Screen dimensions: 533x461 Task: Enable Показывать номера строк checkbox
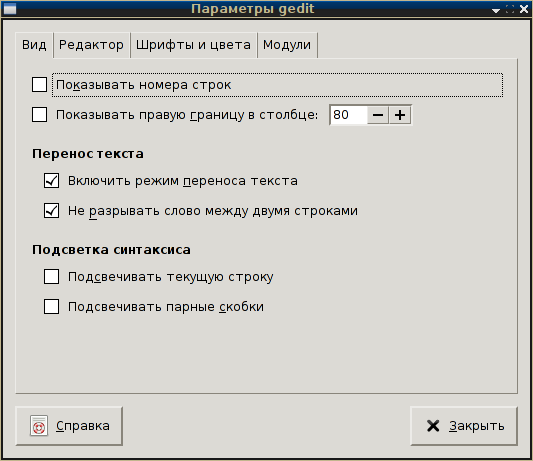pos(39,85)
